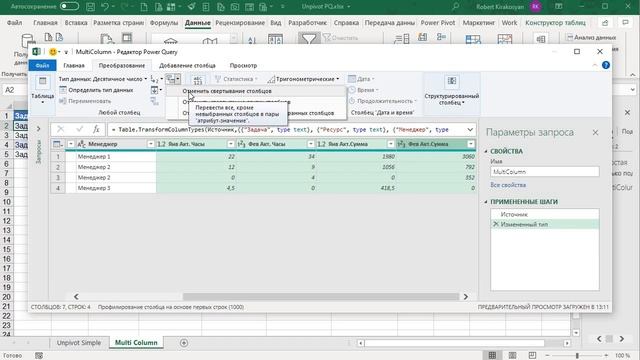640x360 pixels.
Task: Click into the Table.TransformColumnTypes formula field
Action: coord(286,129)
